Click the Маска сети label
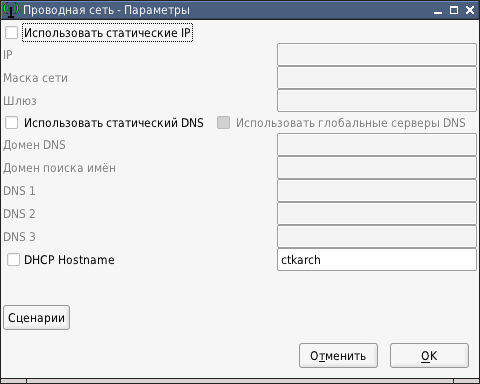Viewport: 480px width, 384px height. 35,78
